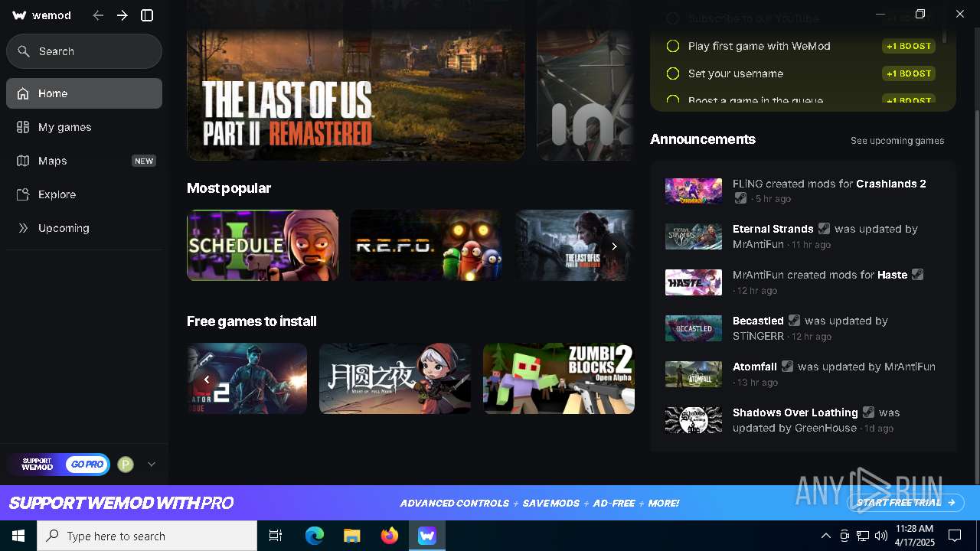Open notification center icon
This screenshot has height=551, width=980.
(x=955, y=536)
